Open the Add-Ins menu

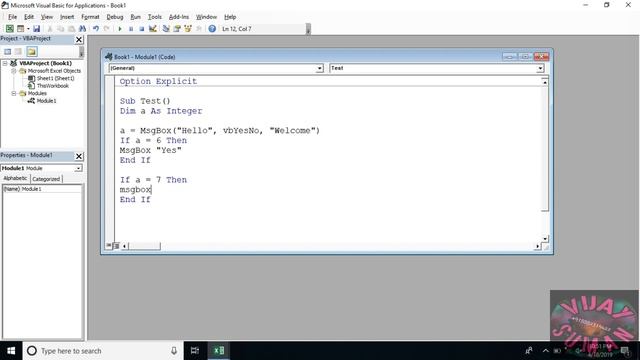coord(179,17)
